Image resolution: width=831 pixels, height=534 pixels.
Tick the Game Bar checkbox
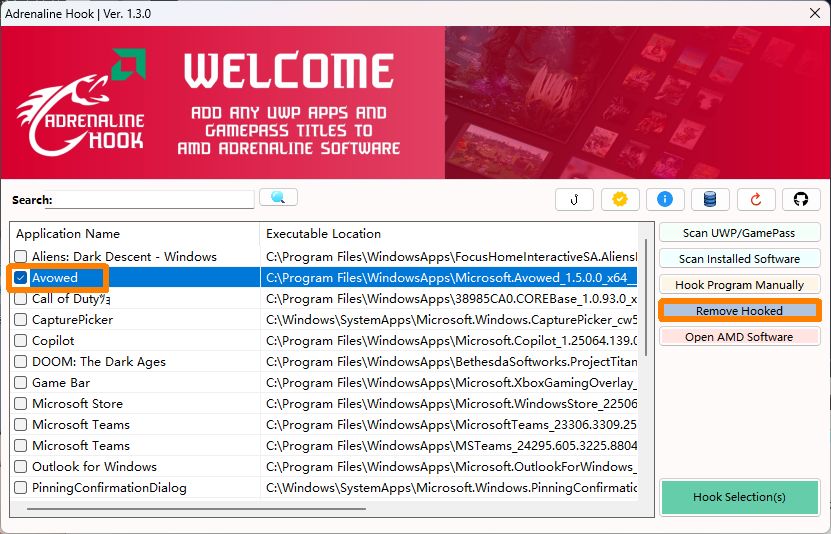21,382
